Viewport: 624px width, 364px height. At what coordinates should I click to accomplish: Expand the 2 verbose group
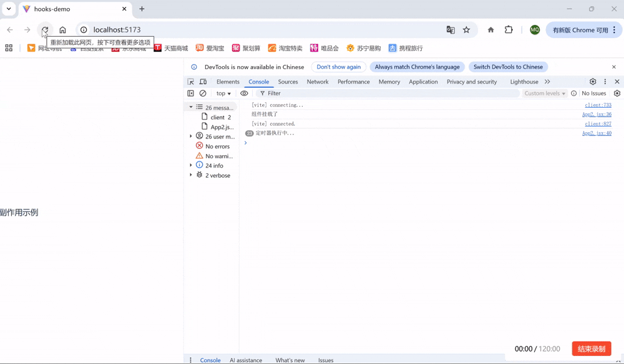click(x=190, y=175)
